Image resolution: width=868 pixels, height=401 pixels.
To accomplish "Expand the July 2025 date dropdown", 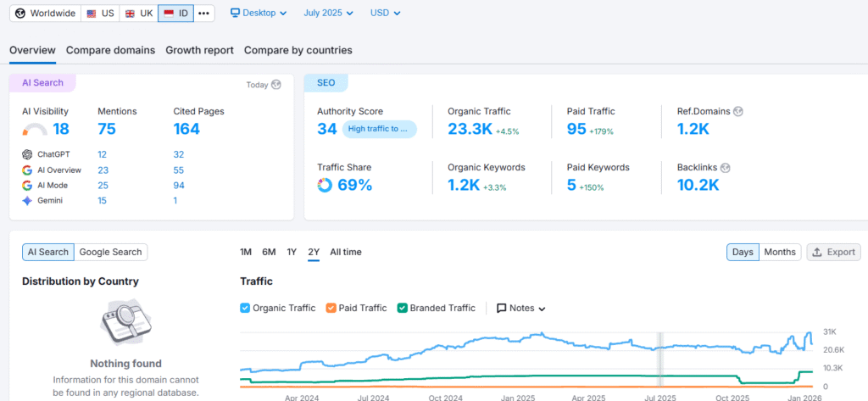I will click(330, 13).
